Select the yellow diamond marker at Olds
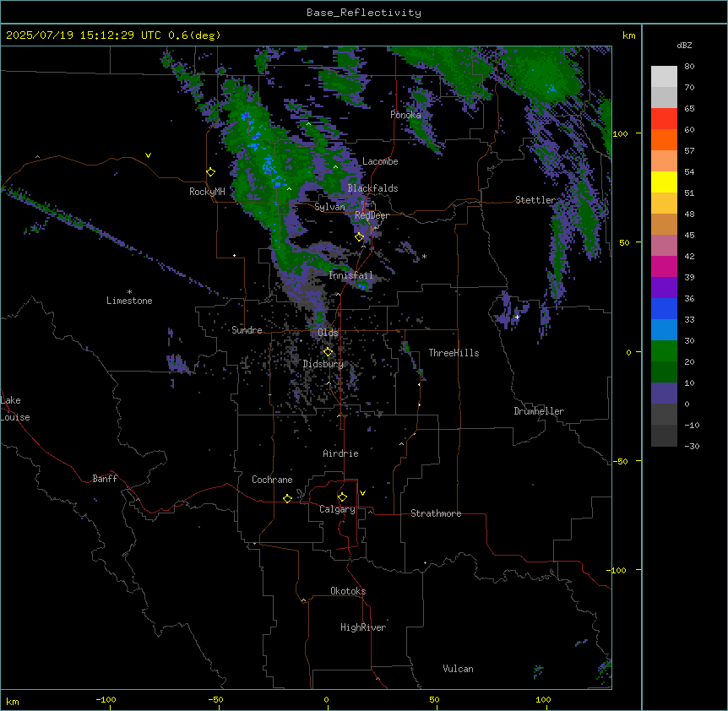Viewport: 728px width, 711px height. 328,352
